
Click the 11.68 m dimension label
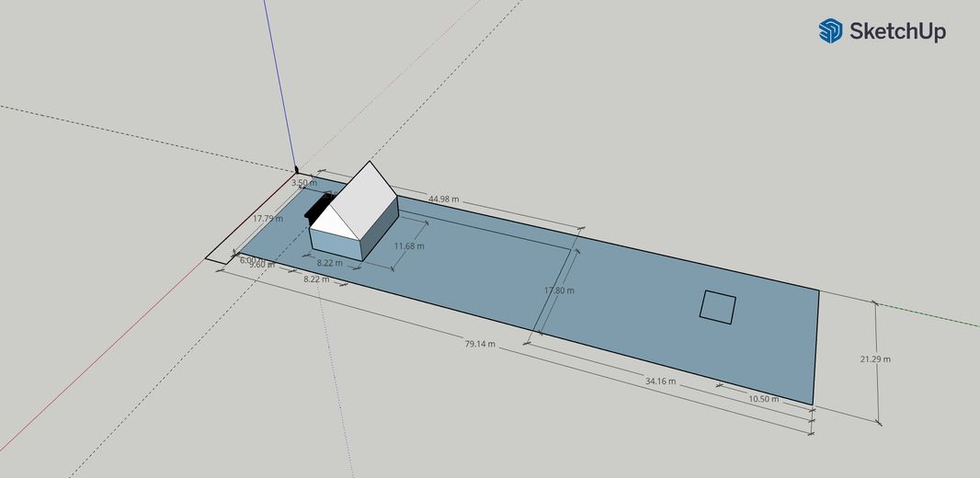point(409,246)
